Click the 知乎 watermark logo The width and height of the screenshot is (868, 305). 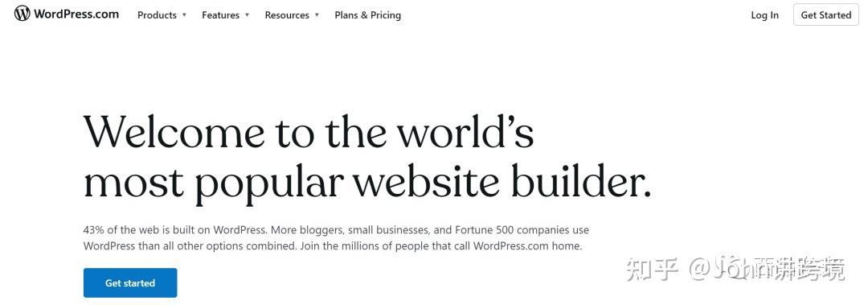coord(652,270)
